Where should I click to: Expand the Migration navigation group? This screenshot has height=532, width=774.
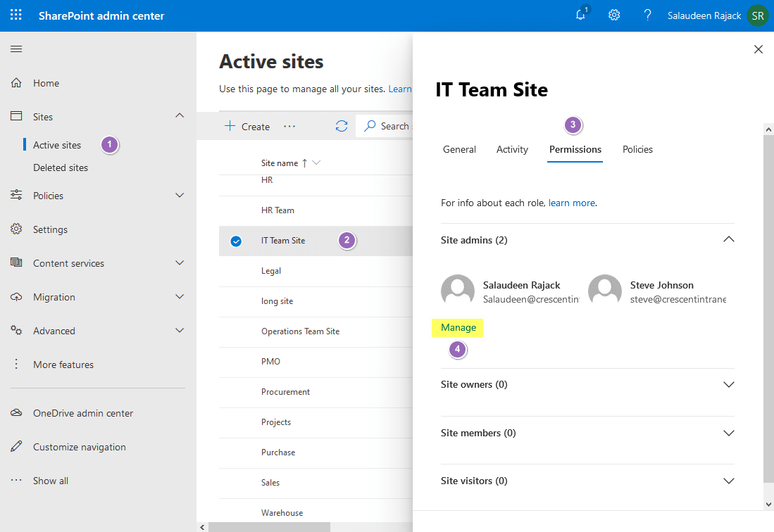coord(180,297)
